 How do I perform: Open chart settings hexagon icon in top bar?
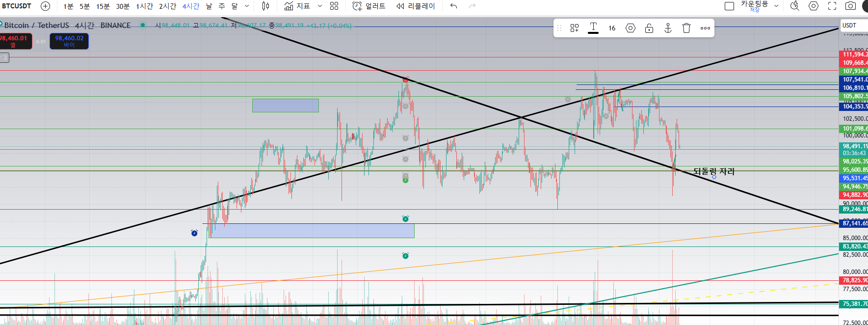point(814,6)
